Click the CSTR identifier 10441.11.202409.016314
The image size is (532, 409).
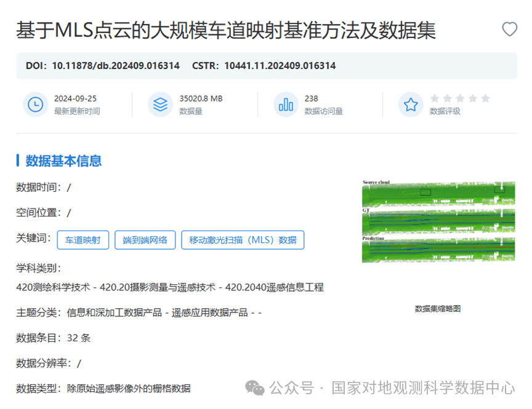click(280, 65)
